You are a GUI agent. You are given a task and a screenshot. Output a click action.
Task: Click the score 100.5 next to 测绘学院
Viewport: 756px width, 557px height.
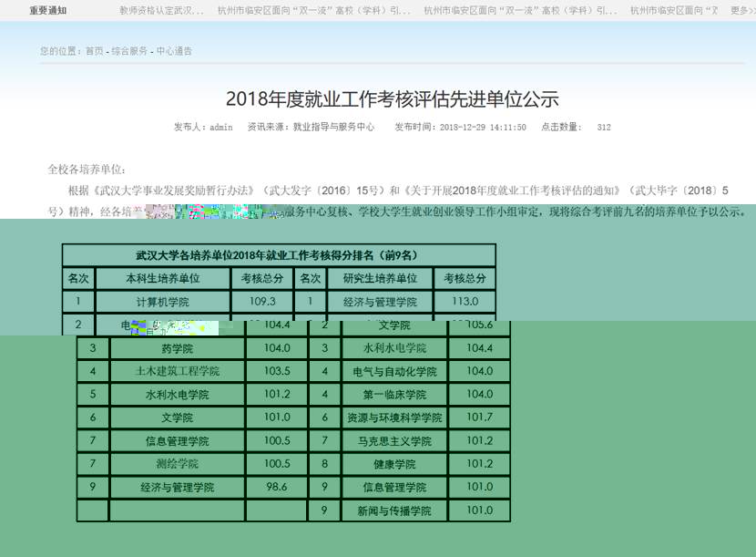[x=277, y=464]
